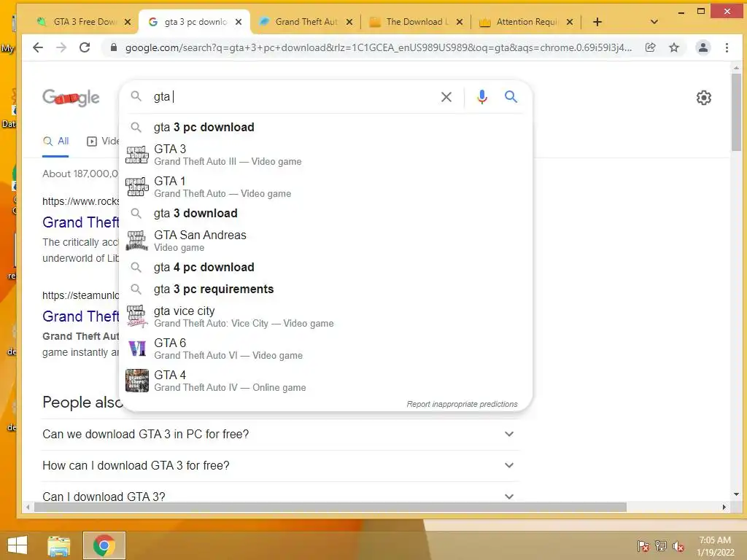Go forward with the arrow button

pyautogui.click(x=61, y=47)
